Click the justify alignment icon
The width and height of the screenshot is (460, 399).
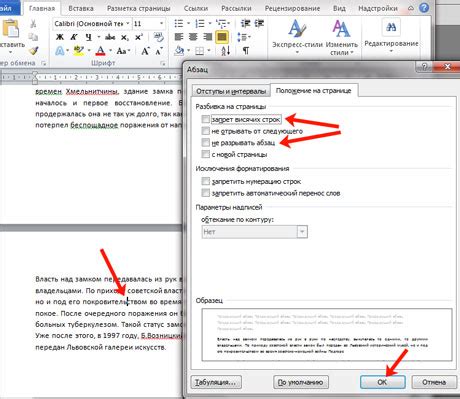point(222,37)
